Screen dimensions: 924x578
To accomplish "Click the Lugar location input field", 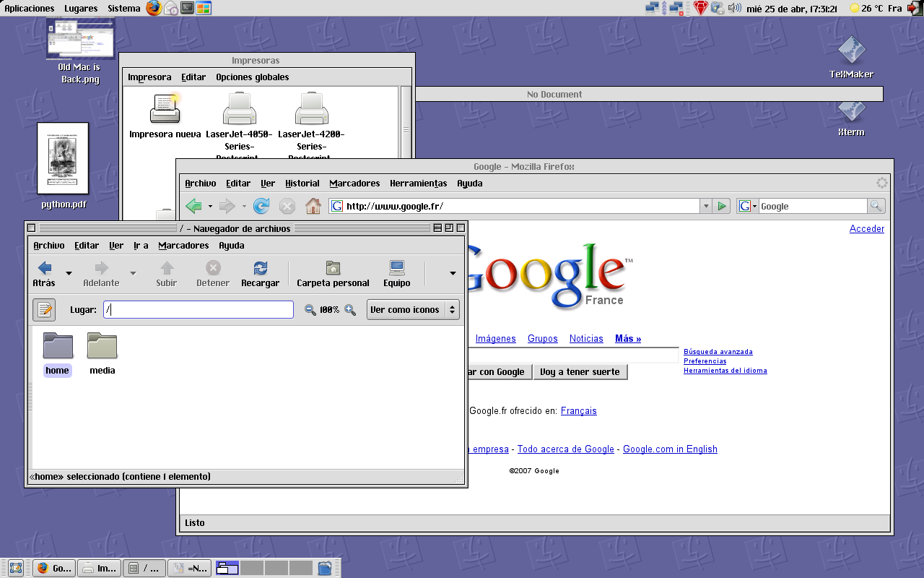I will [x=199, y=310].
